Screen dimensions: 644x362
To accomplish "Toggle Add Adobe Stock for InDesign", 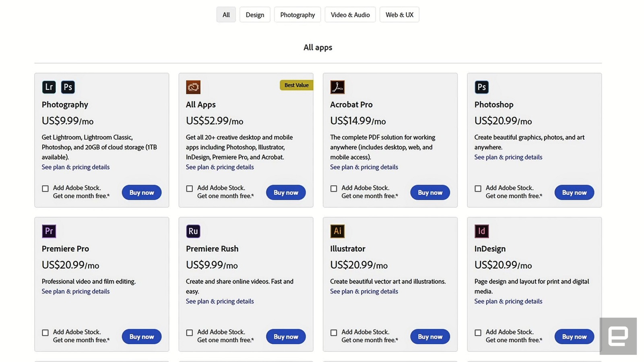I will pyautogui.click(x=478, y=333).
